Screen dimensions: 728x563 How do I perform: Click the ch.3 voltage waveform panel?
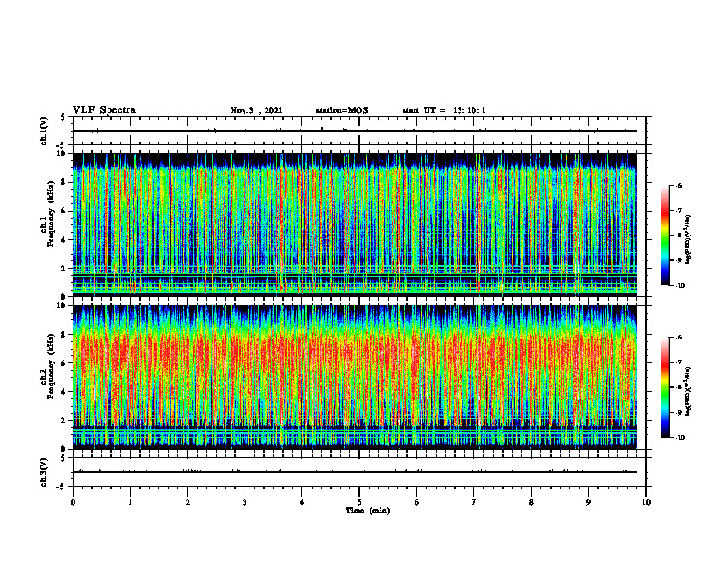click(359, 472)
